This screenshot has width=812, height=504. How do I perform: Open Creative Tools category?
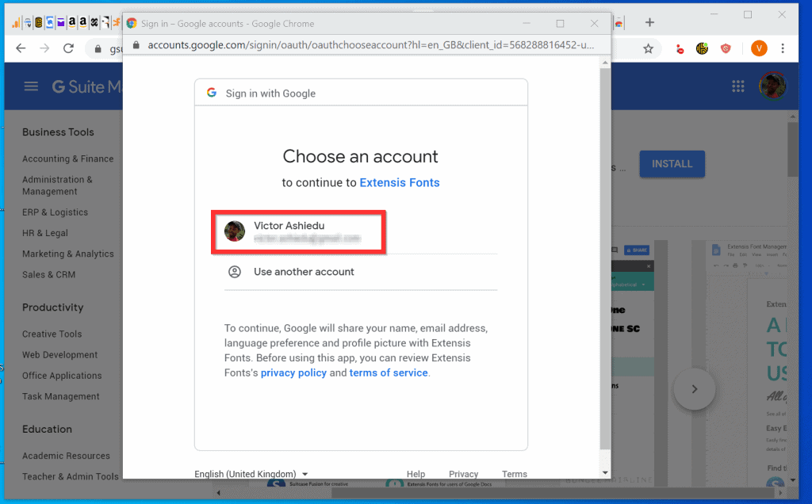click(52, 334)
